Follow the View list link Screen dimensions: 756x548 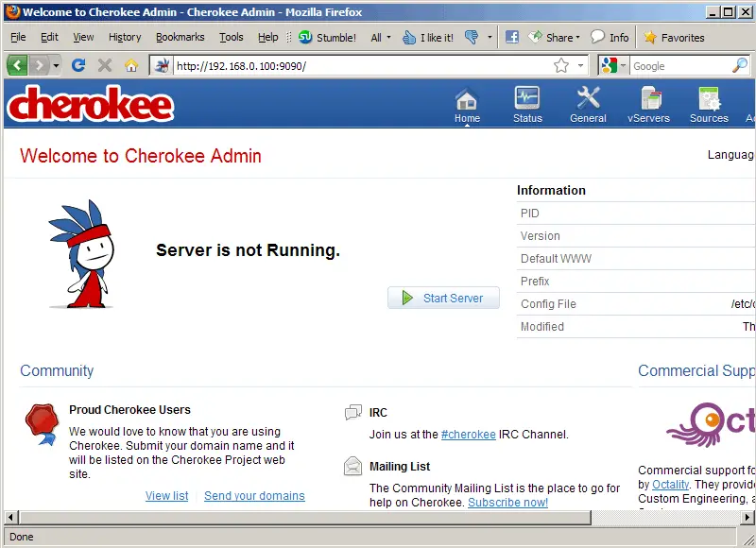point(167,495)
